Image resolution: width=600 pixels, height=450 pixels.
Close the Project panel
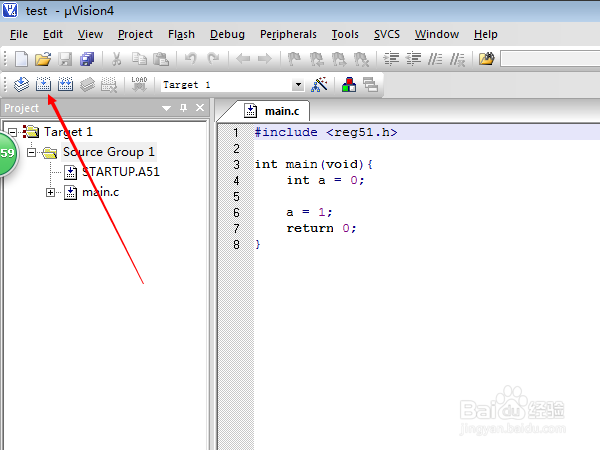[x=200, y=108]
